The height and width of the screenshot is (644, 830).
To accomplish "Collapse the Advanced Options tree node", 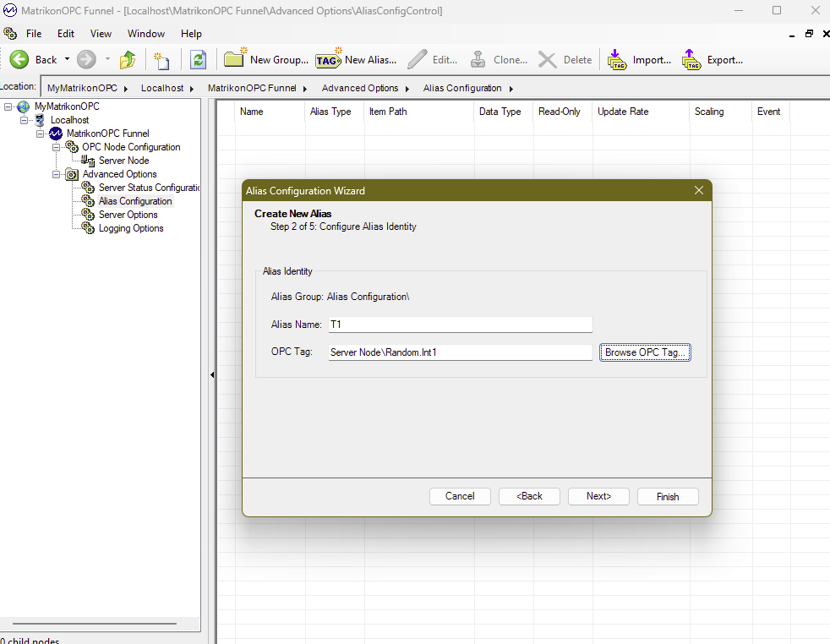I will [x=56, y=174].
